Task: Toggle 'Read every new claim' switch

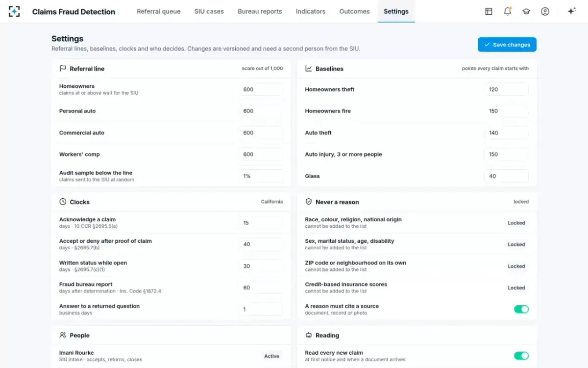Action: (521, 356)
